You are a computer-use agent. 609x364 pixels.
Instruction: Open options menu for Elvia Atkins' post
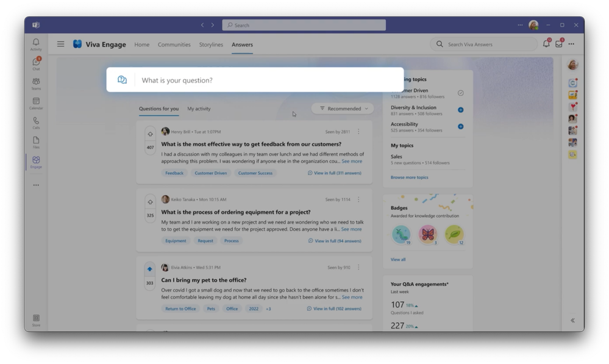pyautogui.click(x=358, y=267)
